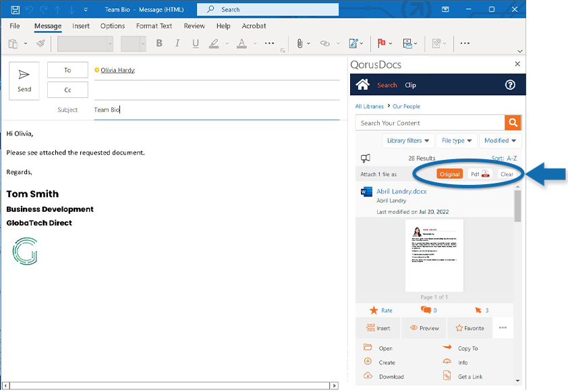Click the Cc button
This screenshot has height=392, width=568.
pyautogui.click(x=67, y=90)
